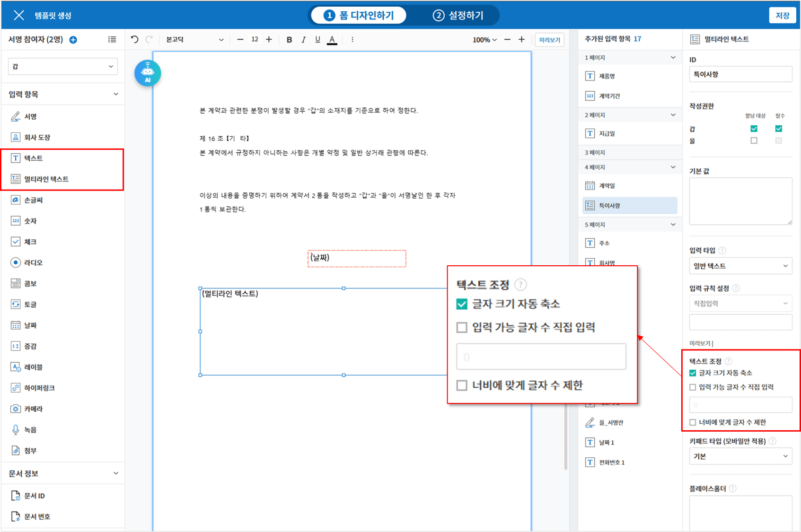Open the 입력 타입 일반 텍스트 dropdown
This screenshot has width=801, height=532.
tap(740, 266)
